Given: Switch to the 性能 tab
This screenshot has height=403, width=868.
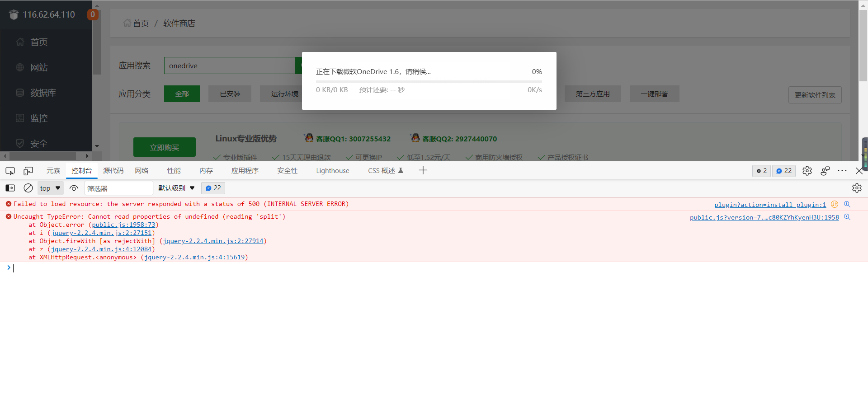Looking at the screenshot, I should (174, 170).
